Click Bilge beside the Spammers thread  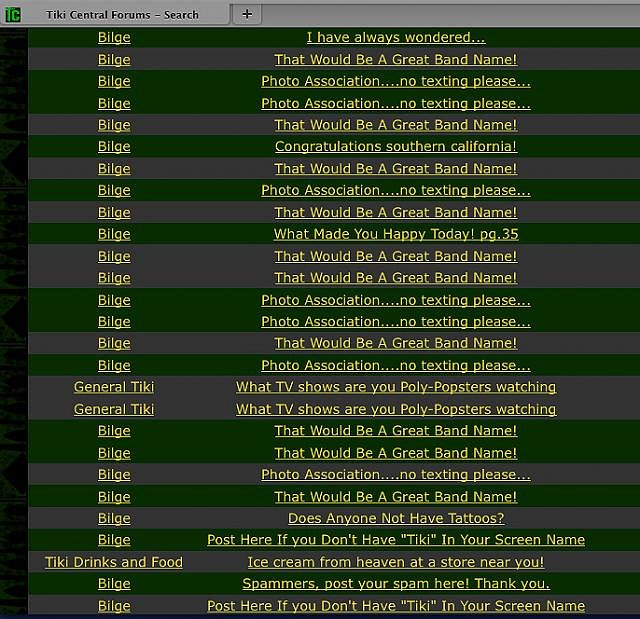[114, 584]
